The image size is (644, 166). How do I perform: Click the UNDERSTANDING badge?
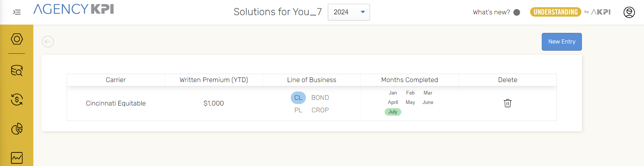click(555, 12)
